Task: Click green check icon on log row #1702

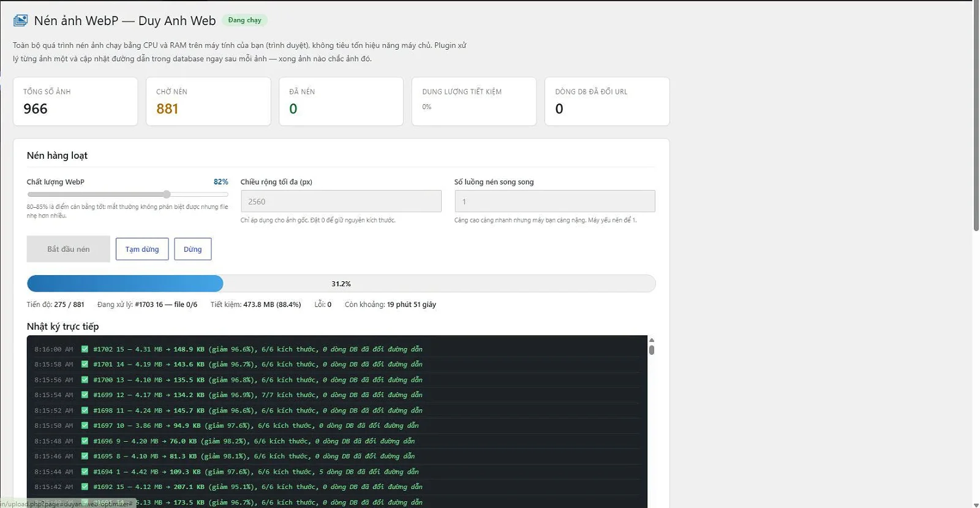Action: pos(85,349)
